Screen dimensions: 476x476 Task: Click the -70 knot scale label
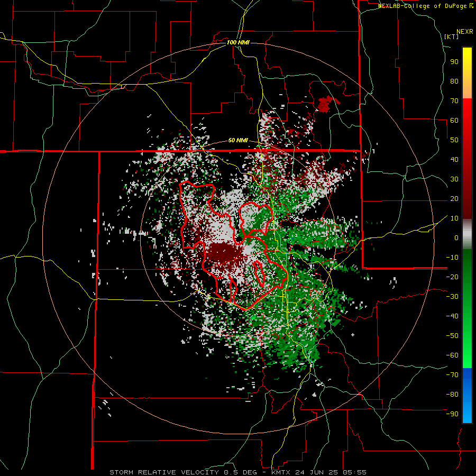click(x=452, y=374)
